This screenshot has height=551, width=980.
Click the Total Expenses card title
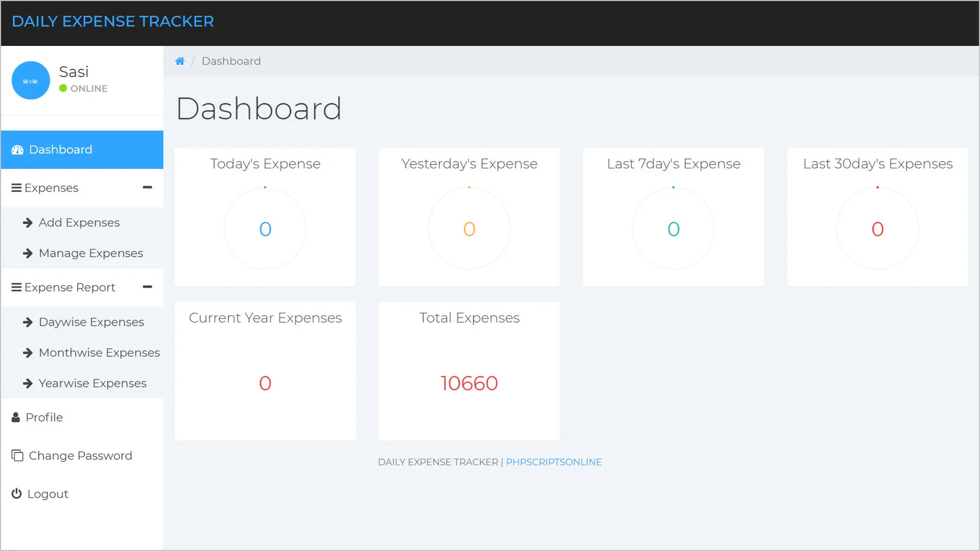pos(469,318)
